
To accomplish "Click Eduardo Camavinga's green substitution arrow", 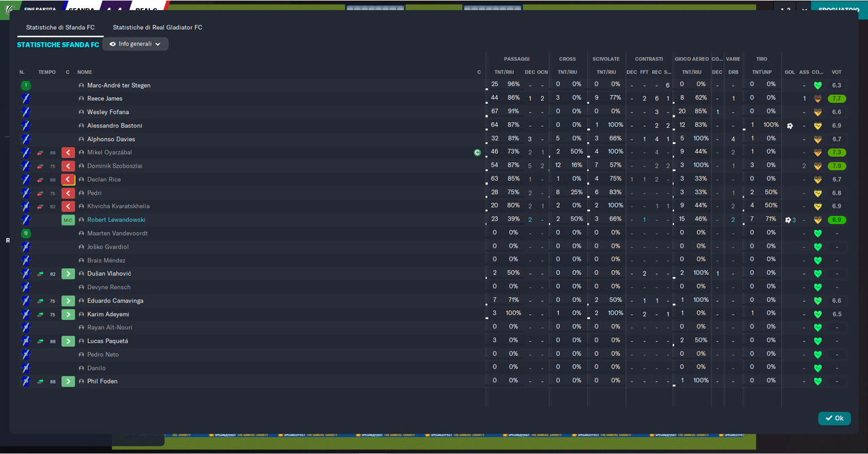I will [68, 301].
